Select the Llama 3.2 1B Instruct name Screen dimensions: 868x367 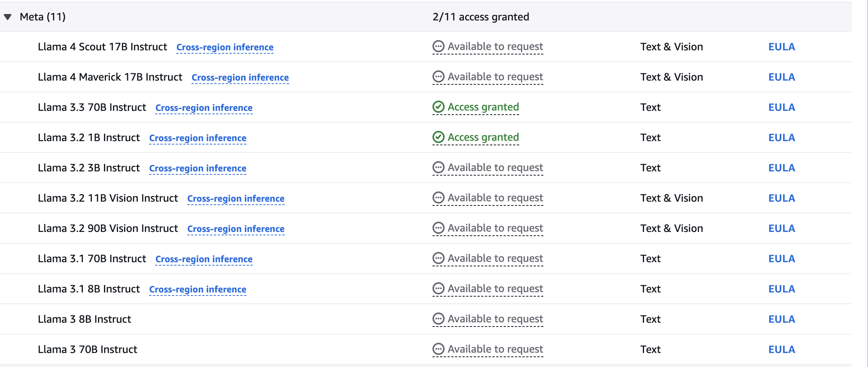point(89,138)
